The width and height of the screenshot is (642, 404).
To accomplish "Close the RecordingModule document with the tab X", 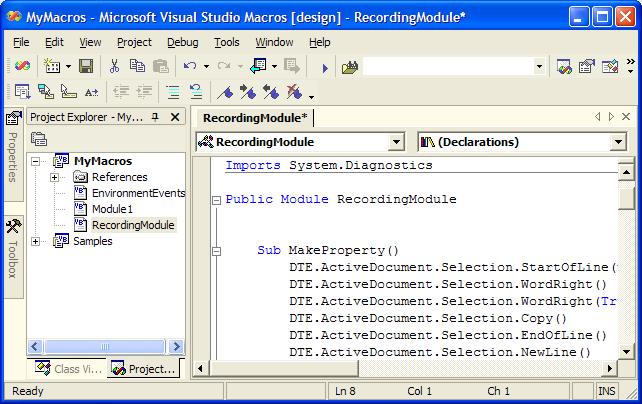I will (626, 117).
